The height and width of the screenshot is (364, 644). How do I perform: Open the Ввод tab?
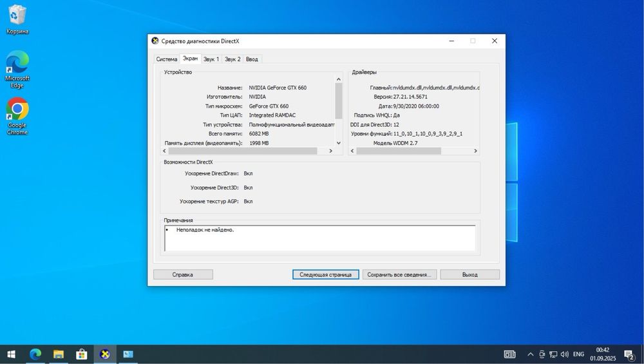pyautogui.click(x=252, y=59)
